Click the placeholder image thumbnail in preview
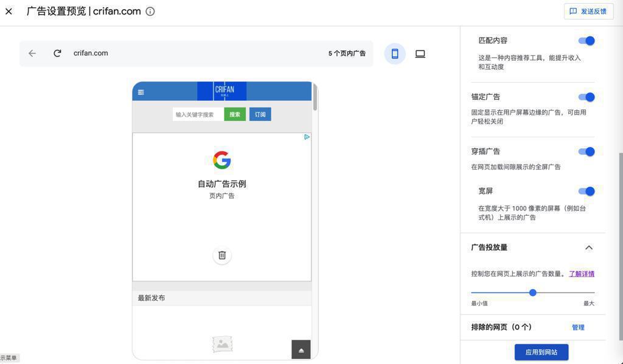The image size is (623, 364). pos(222,344)
